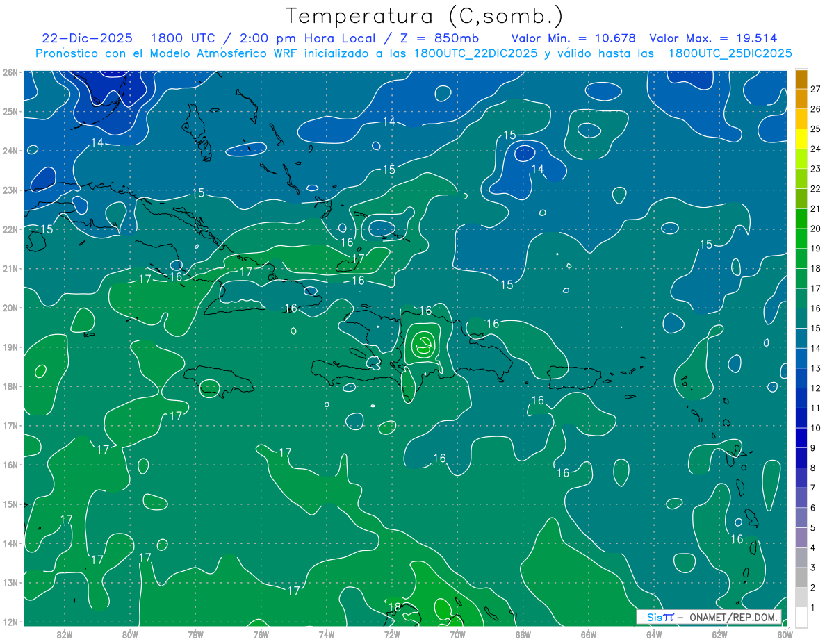This screenshot has width=834, height=644.
Task: Click the "SisPI - ONAMET/REP.DOM." credit box
Action: (x=710, y=617)
